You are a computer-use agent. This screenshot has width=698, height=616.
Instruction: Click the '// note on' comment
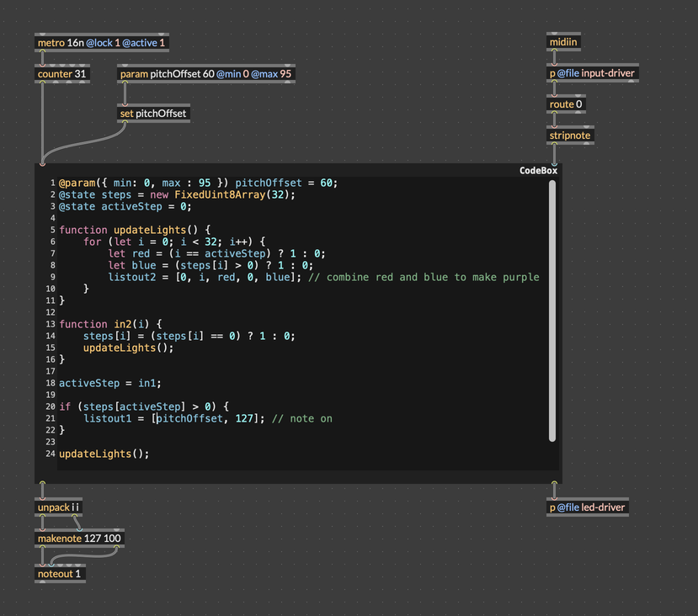tap(301, 418)
